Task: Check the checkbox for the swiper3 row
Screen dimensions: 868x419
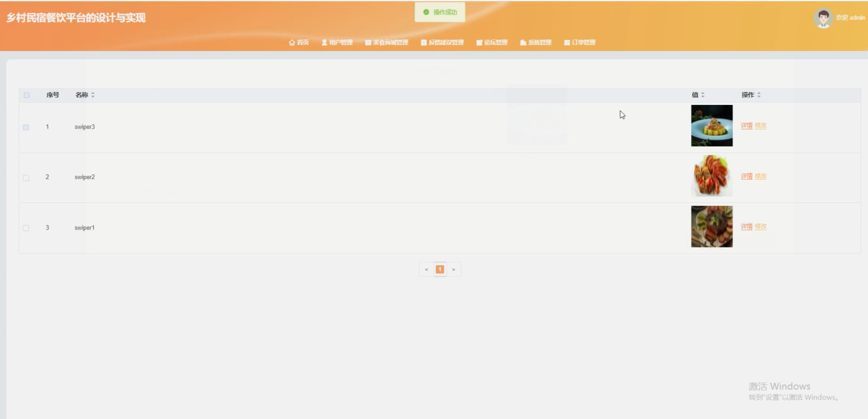Action: [26, 127]
